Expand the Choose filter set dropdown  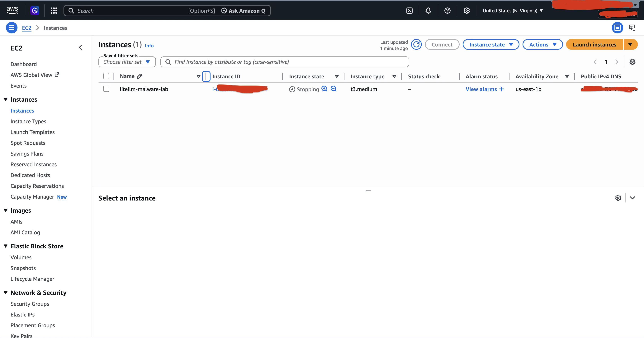[x=127, y=62]
